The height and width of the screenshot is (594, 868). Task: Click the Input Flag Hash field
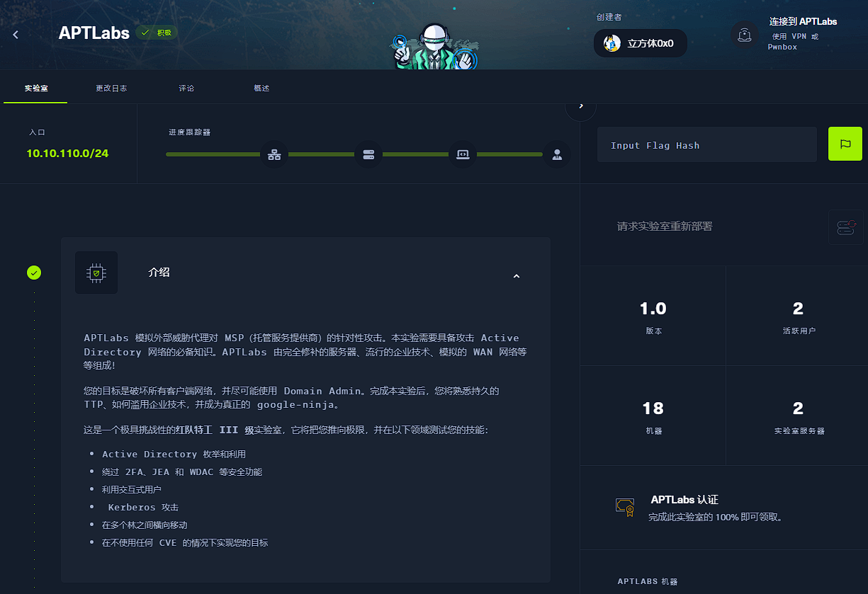pos(706,145)
